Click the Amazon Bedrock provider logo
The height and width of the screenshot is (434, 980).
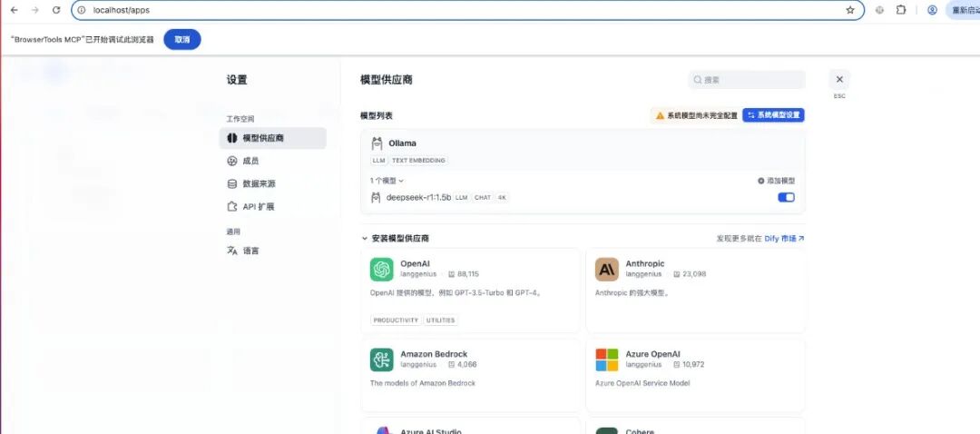(382, 360)
